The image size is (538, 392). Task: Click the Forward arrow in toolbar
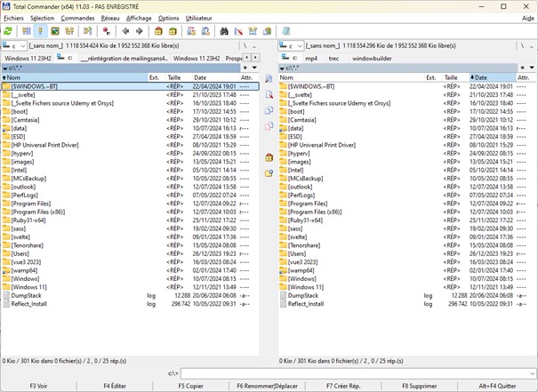point(139,31)
